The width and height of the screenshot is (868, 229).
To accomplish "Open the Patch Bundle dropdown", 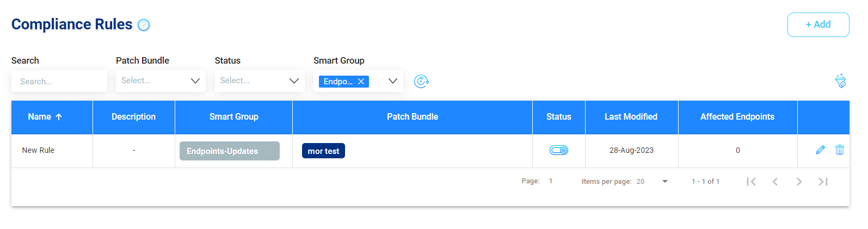I will pos(161,81).
